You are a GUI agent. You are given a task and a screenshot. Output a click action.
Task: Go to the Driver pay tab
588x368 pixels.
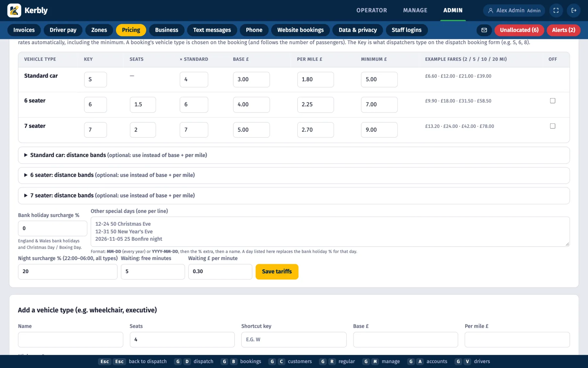pos(63,30)
